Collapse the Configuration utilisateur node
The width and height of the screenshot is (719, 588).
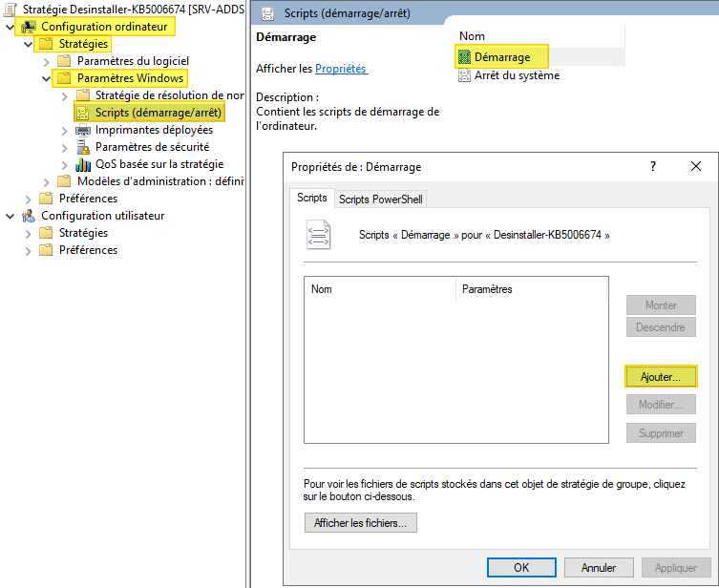pos(11,217)
